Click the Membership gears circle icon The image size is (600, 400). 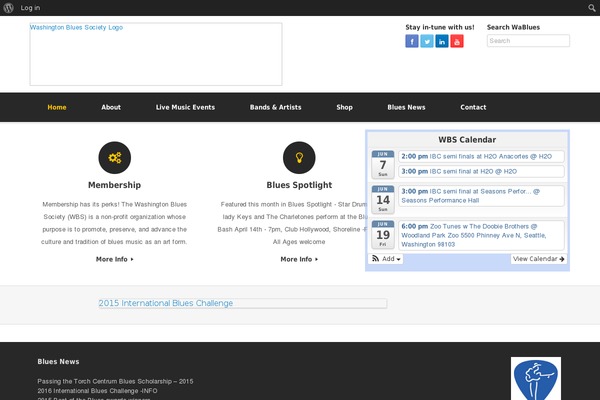click(x=114, y=158)
